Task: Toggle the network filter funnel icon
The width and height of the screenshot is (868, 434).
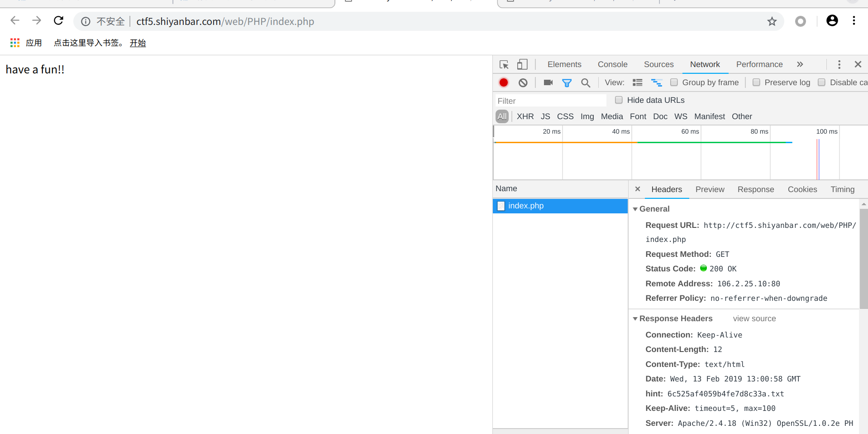Action: coord(567,82)
